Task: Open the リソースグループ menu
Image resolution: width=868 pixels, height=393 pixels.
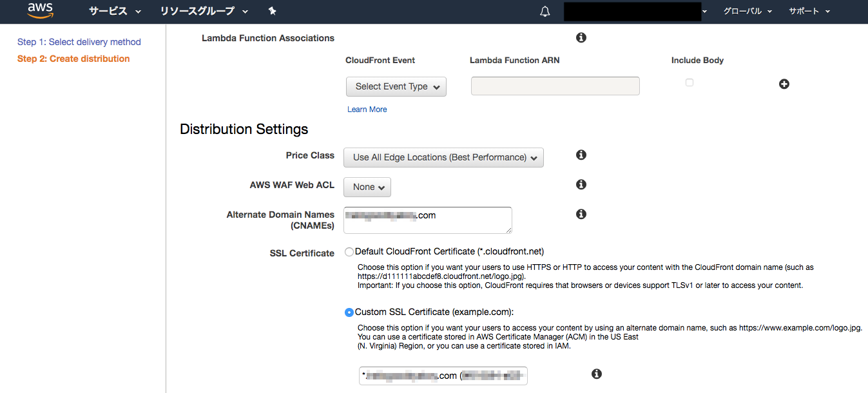Action: [x=205, y=11]
